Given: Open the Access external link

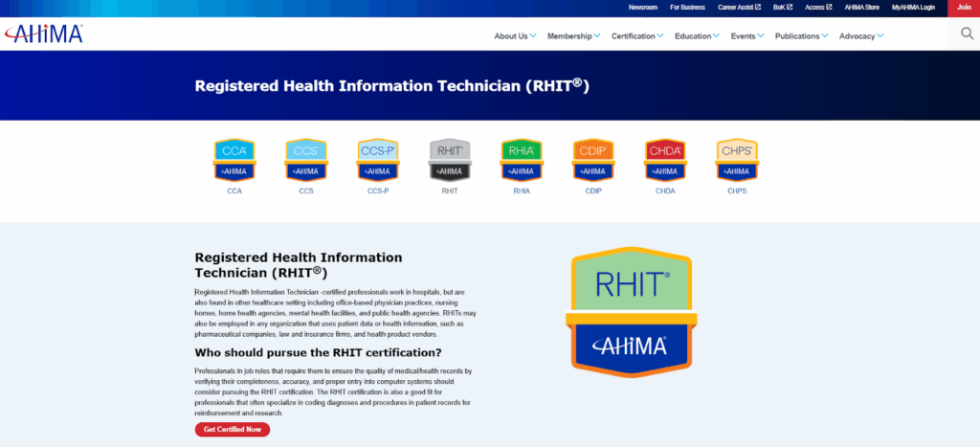Looking at the screenshot, I should (x=818, y=8).
